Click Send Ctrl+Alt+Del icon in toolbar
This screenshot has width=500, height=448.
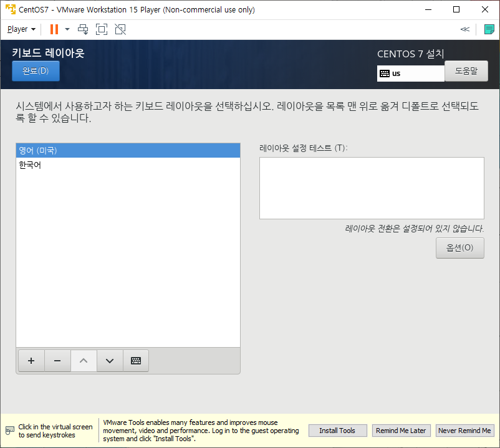coord(83,29)
